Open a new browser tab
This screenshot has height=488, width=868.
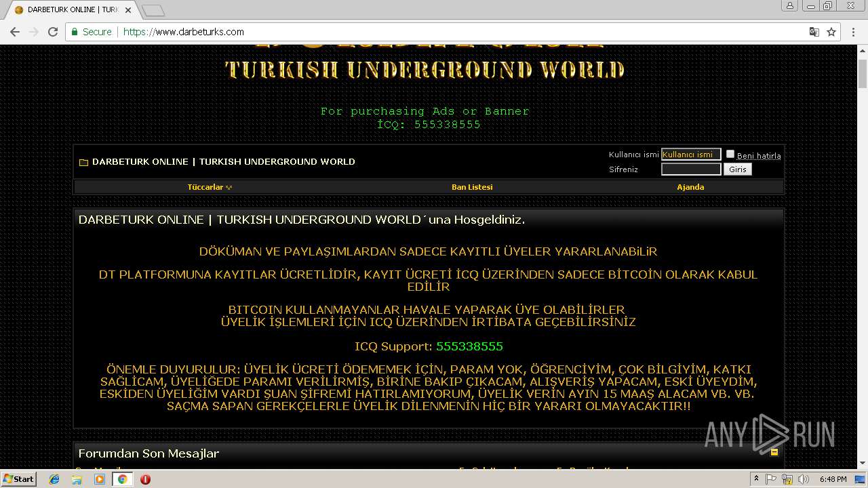click(x=153, y=10)
